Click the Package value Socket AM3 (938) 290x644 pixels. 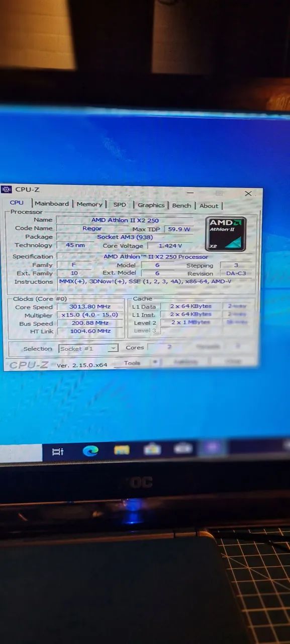125,237
